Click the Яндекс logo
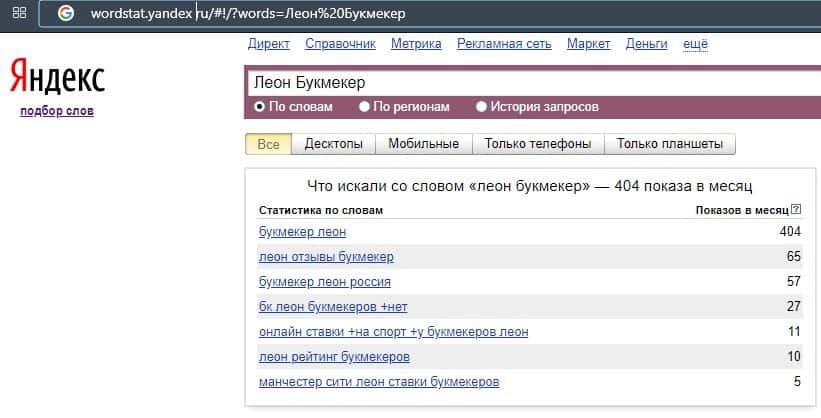 pos(57,76)
